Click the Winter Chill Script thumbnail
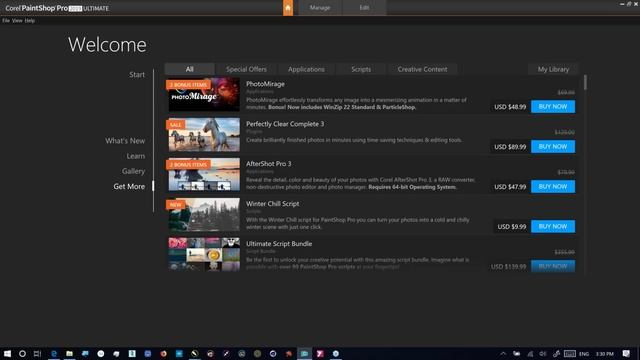640x360 pixels. click(204, 215)
